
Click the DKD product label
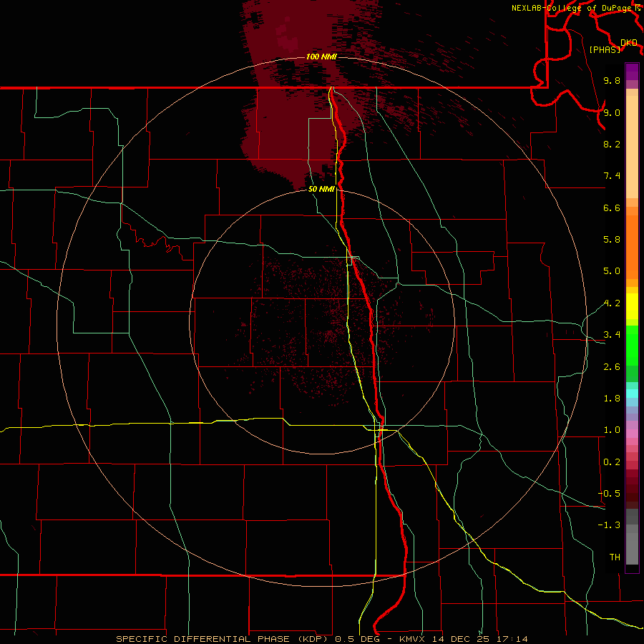tap(629, 43)
